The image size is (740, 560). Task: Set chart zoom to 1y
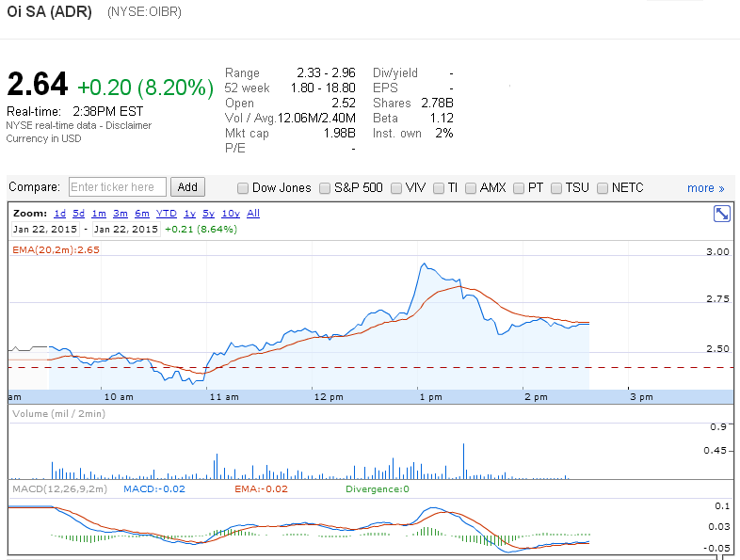point(190,214)
